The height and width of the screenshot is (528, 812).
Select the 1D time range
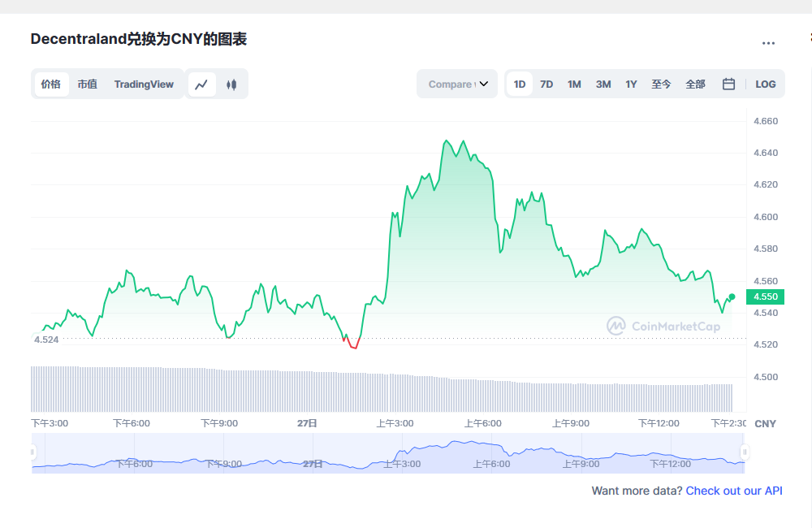pyautogui.click(x=520, y=84)
